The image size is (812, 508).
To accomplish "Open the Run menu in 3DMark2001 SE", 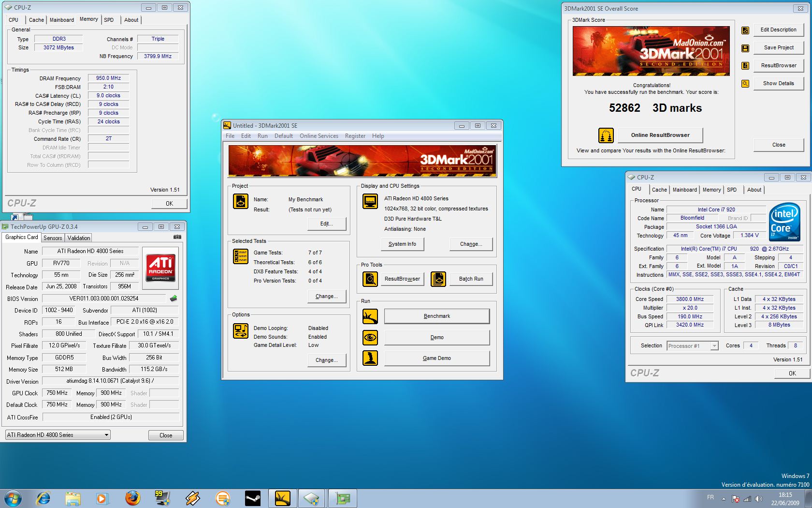I will pyautogui.click(x=262, y=136).
